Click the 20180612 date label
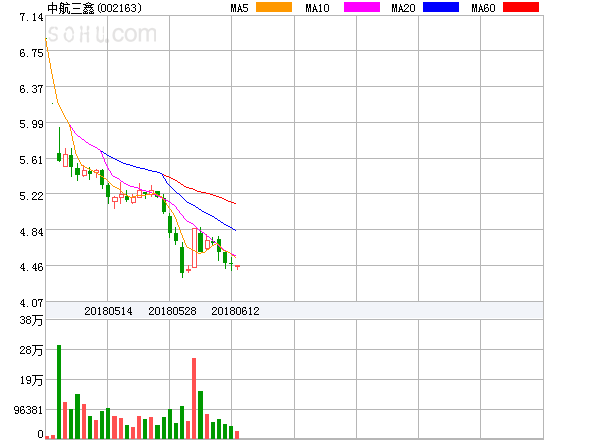The image size is (600, 440). pos(235,311)
